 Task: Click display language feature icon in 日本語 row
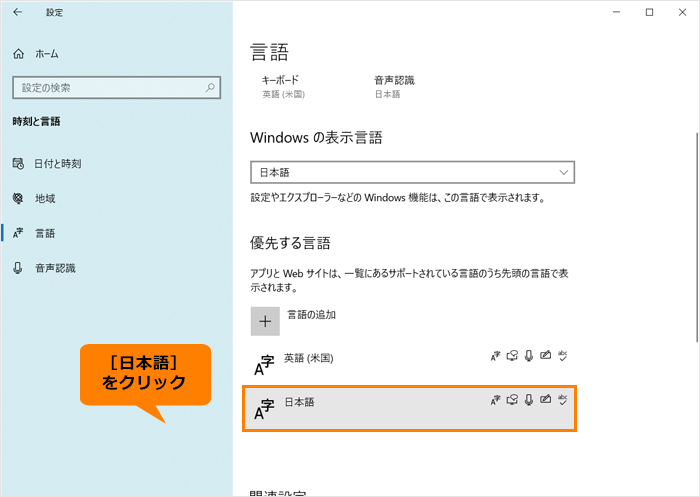pos(496,400)
